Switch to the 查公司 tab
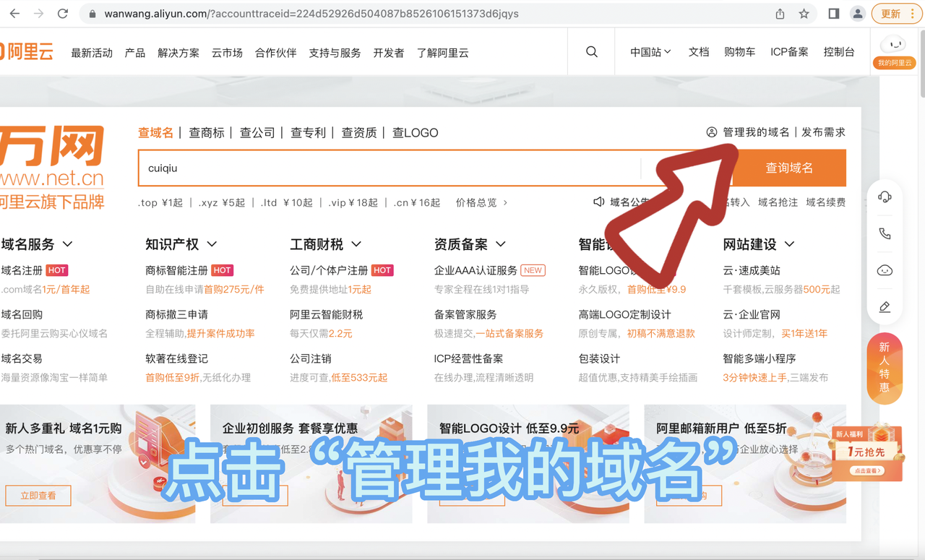The width and height of the screenshot is (925, 560). coord(258,132)
